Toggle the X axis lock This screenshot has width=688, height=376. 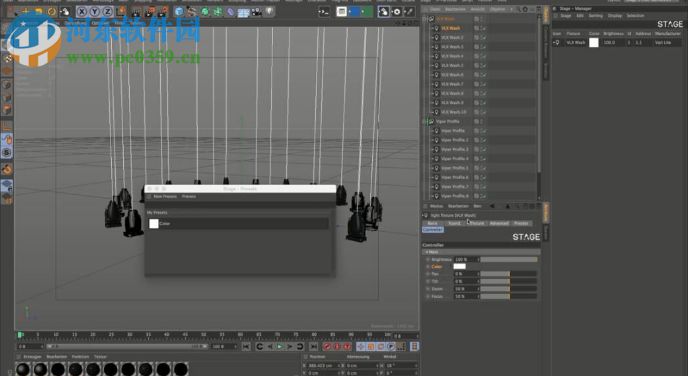click(x=82, y=12)
